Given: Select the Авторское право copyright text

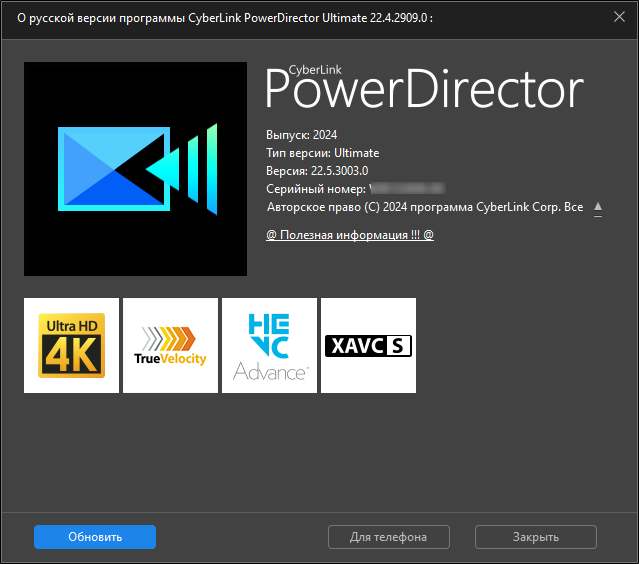Looking at the screenshot, I should (425, 207).
